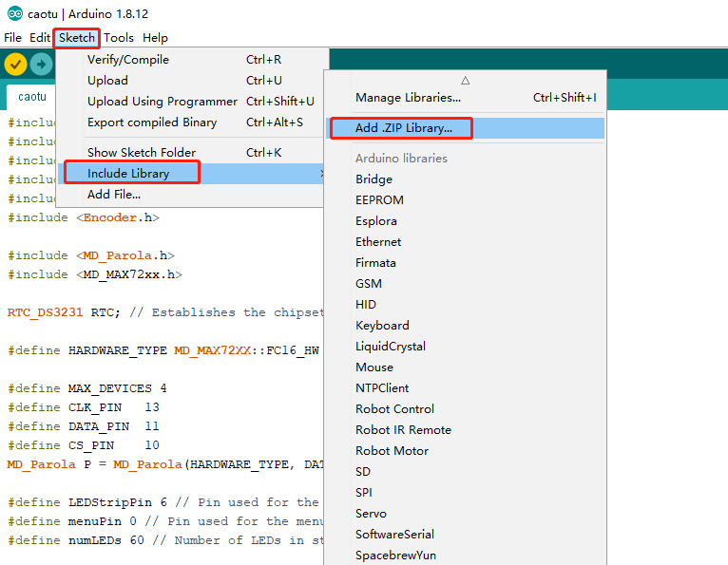Include the GSM library
The width and height of the screenshot is (728, 565).
pos(465,283)
